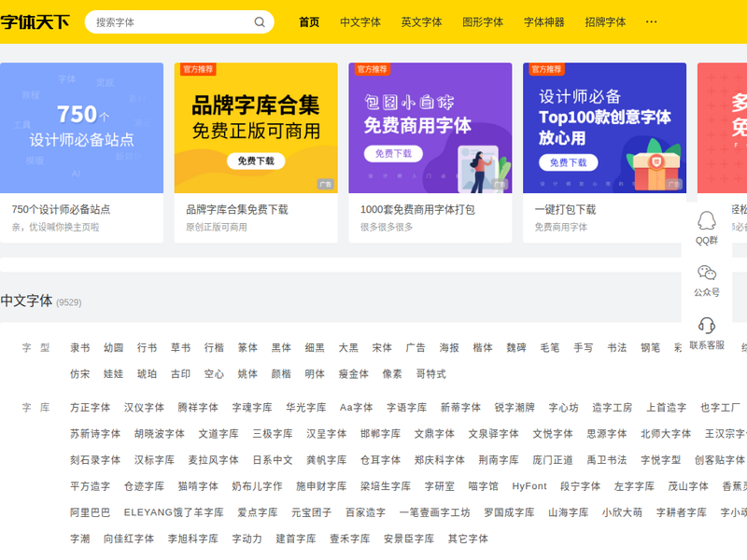Open the 中文字体 navigation tab
This screenshot has height=560, width=747.
(x=360, y=22)
